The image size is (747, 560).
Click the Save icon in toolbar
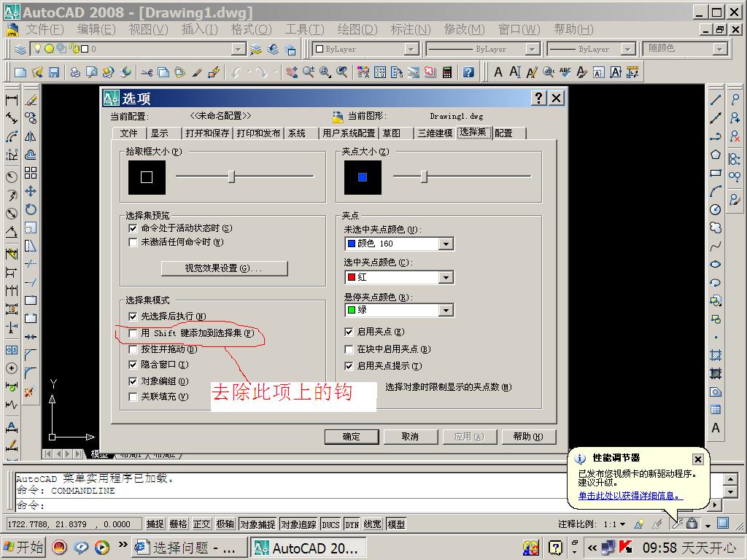[54, 72]
